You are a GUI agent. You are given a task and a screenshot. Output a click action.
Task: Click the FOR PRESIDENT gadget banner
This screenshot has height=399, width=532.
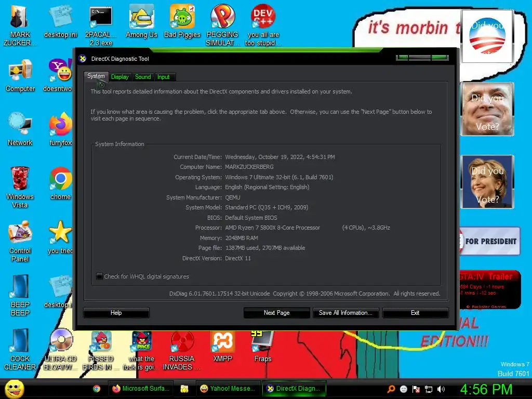pos(489,241)
